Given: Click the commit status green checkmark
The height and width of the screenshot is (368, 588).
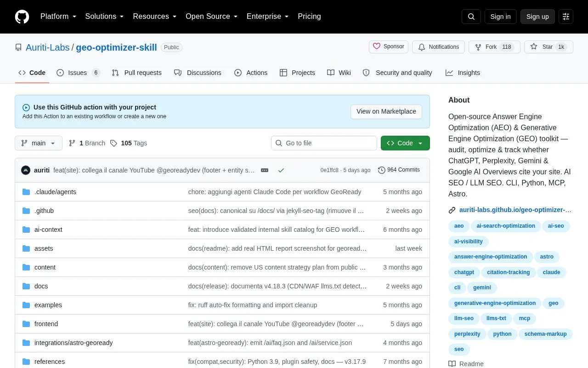Looking at the screenshot, I should click(281, 170).
